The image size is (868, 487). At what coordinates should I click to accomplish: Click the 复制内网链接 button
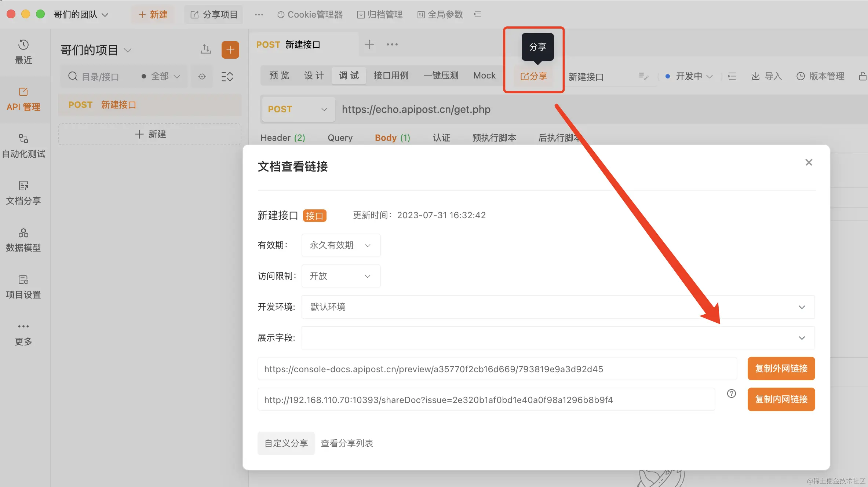click(781, 399)
